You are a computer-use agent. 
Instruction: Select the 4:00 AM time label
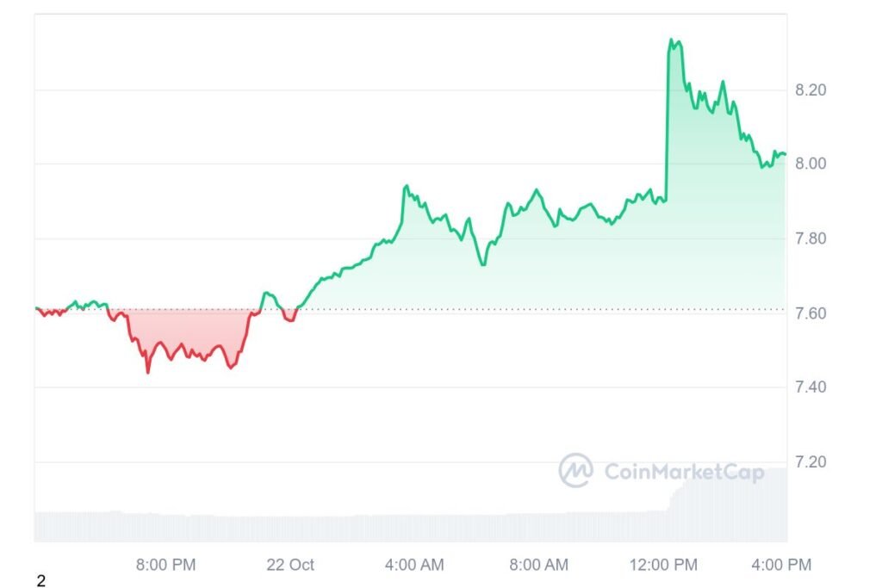414,565
